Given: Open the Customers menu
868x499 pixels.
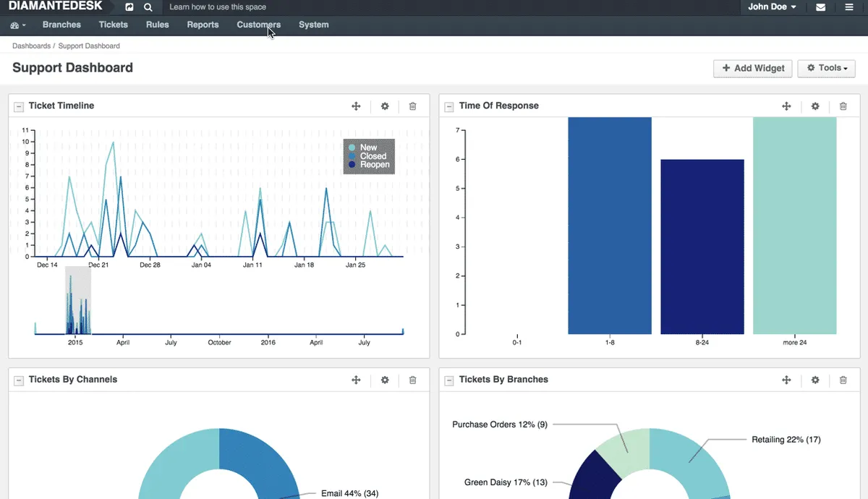Looking at the screenshot, I should 258,25.
